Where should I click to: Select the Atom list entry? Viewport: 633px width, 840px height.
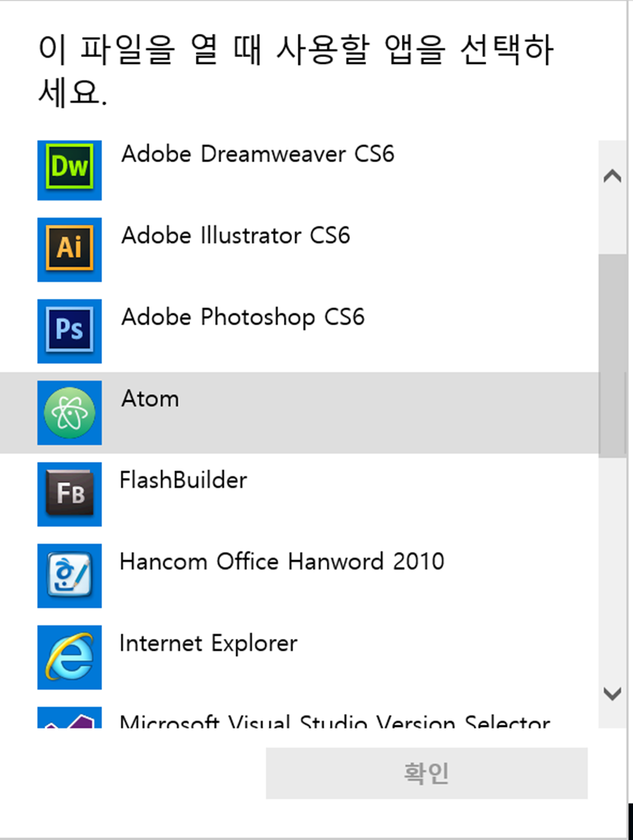tap(150, 399)
